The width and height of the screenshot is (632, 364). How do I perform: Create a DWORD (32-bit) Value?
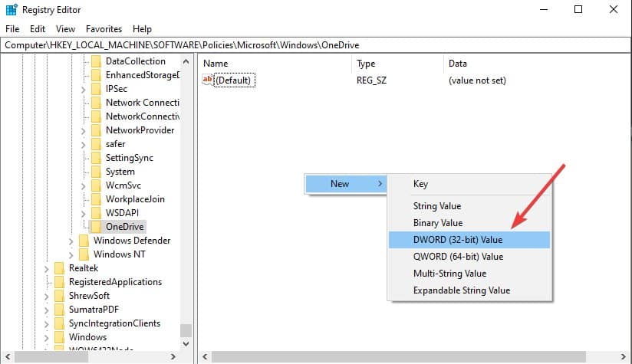tap(469, 240)
